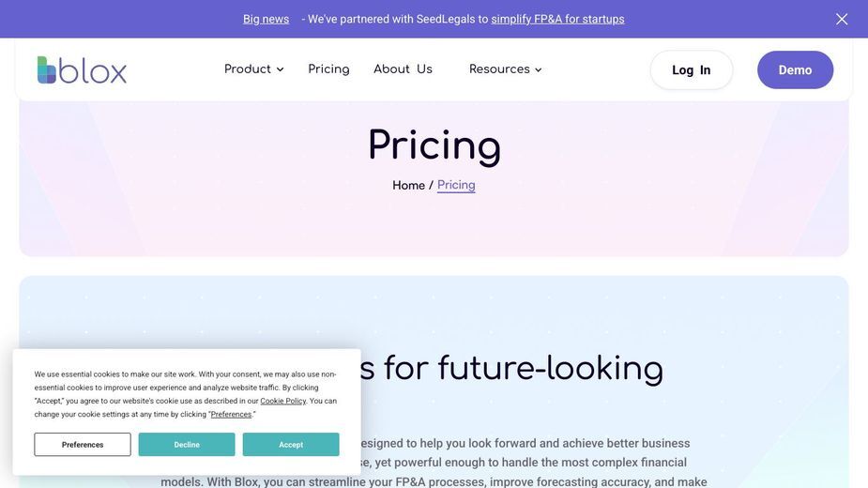868x488 pixels.
Task: Click the Pricing page heading
Action: 434,145
